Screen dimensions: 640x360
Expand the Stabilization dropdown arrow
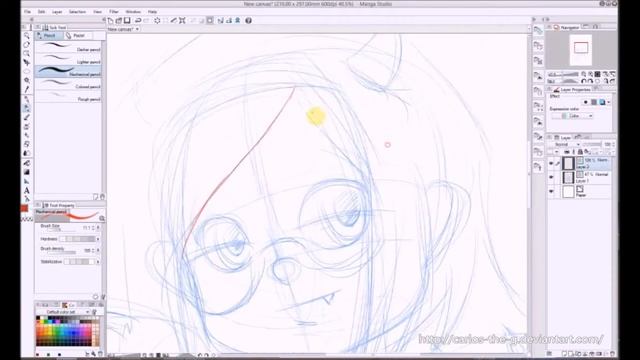pyautogui.click(x=98, y=262)
